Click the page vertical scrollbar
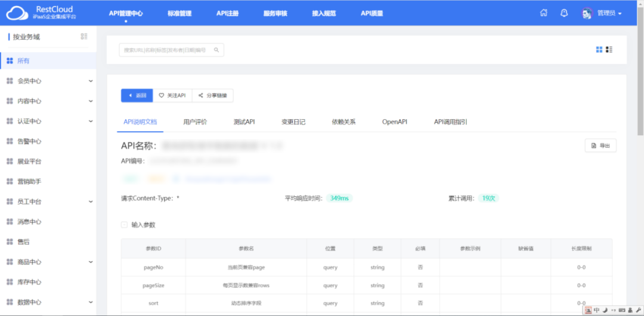The image size is (644, 316). point(640,72)
